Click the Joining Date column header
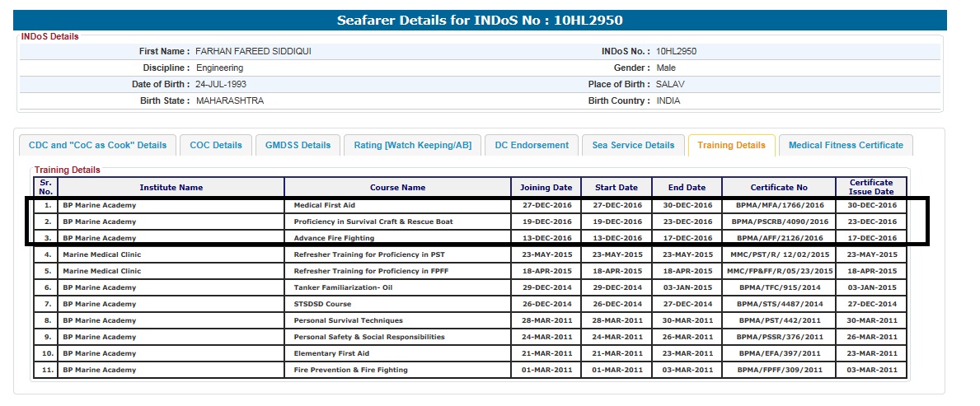980x406 pixels. pos(546,187)
